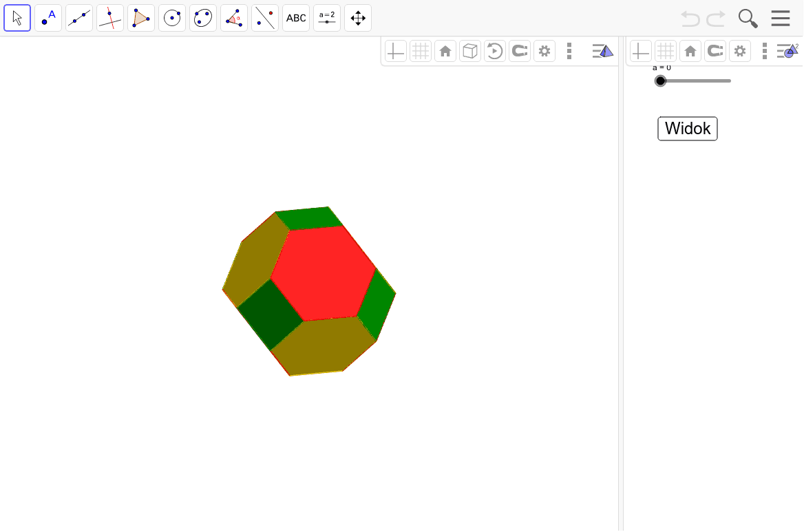Open 3D view more options dots

click(569, 51)
